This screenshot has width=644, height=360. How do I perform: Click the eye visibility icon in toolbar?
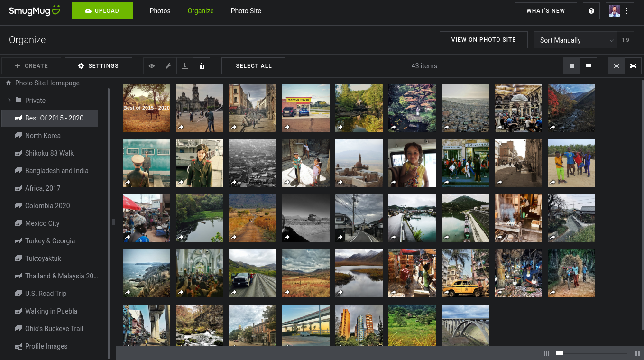[152, 66]
